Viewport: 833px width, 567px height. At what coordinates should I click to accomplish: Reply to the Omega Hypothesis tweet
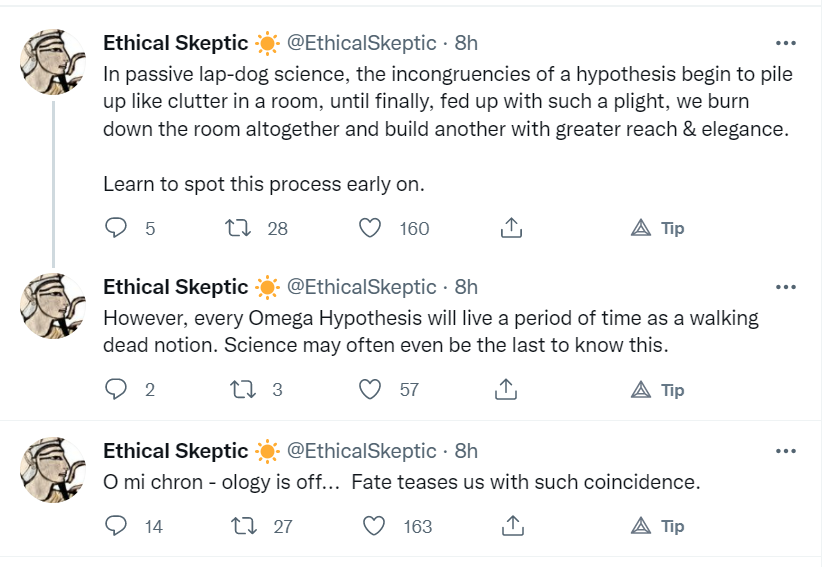click(x=117, y=389)
